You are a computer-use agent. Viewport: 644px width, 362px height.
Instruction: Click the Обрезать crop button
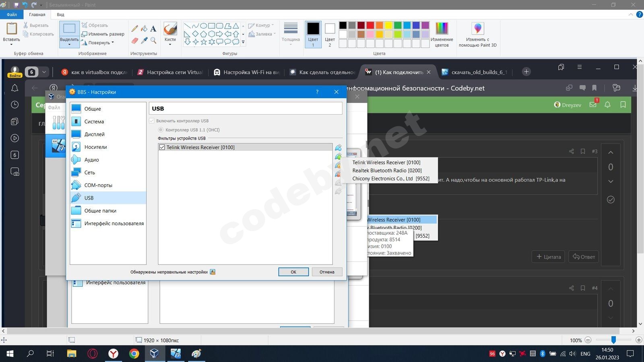(95, 25)
